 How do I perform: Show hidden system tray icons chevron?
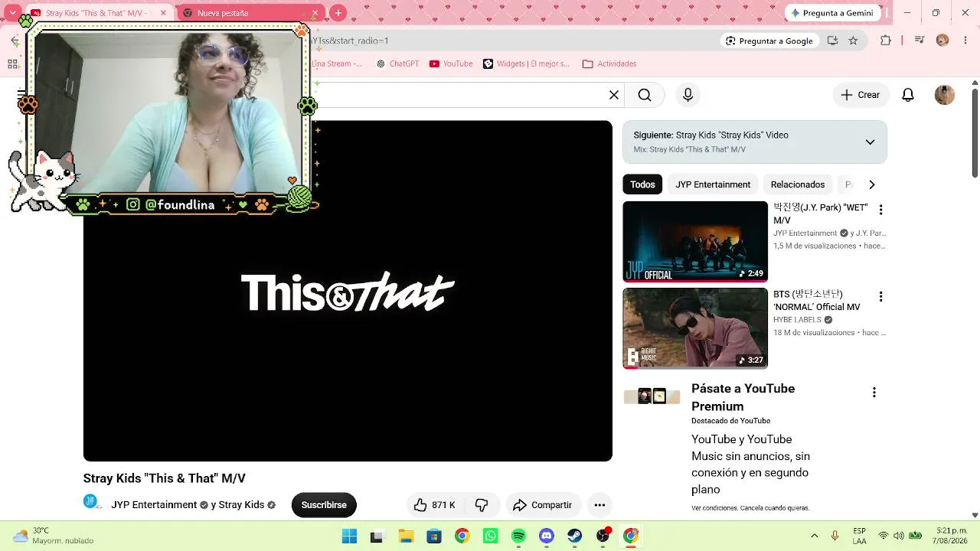(814, 536)
